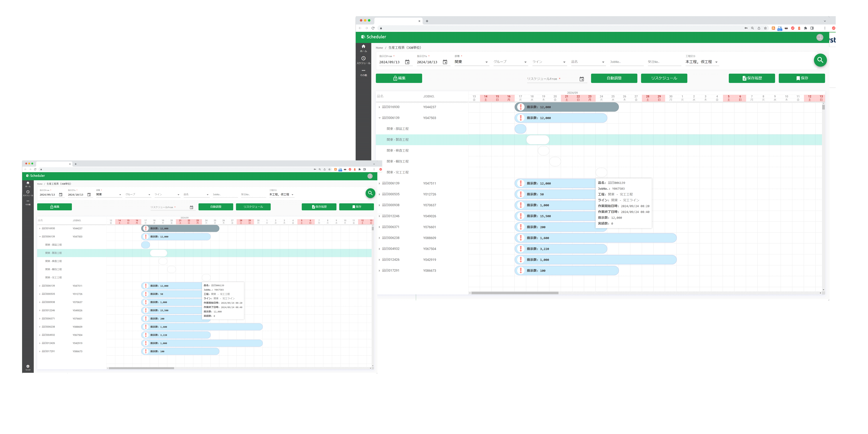868x434 pixels.
Task: Click the 指示数 1,600 bar in small window
Action: point(202,327)
